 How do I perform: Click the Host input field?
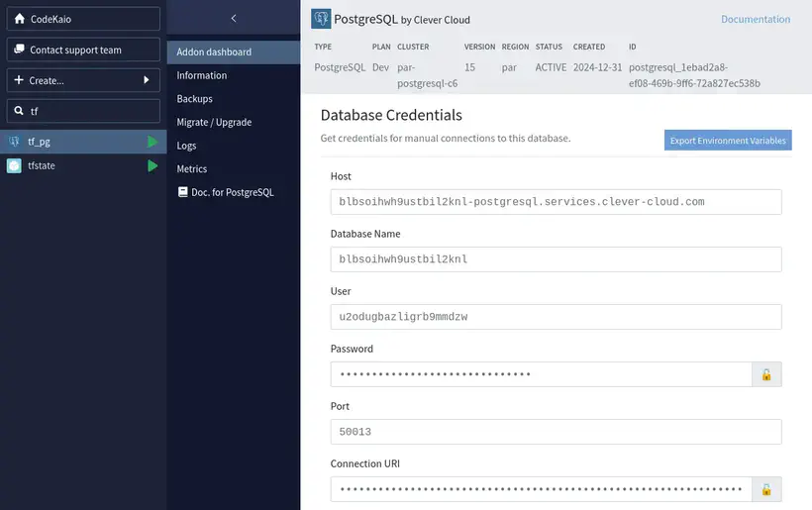click(556, 202)
